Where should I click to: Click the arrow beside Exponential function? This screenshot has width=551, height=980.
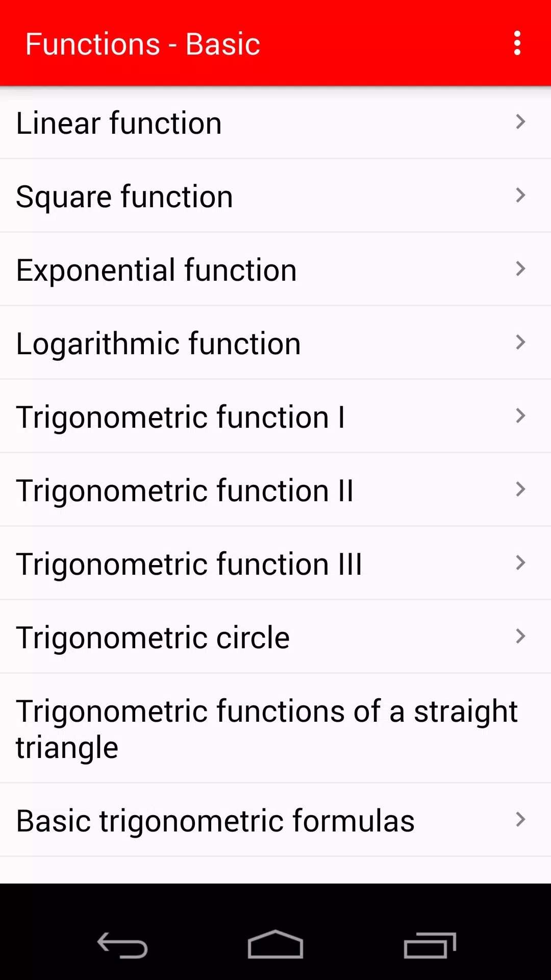tap(520, 269)
